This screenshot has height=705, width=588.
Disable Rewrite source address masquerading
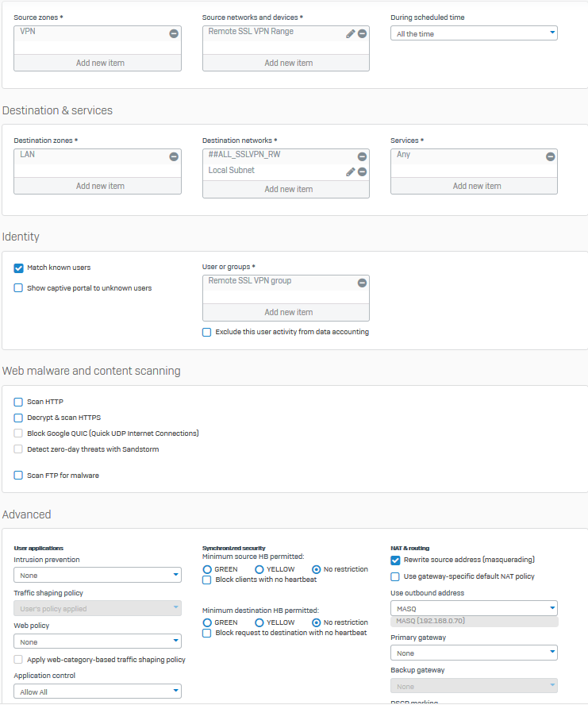[x=395, y=561]
